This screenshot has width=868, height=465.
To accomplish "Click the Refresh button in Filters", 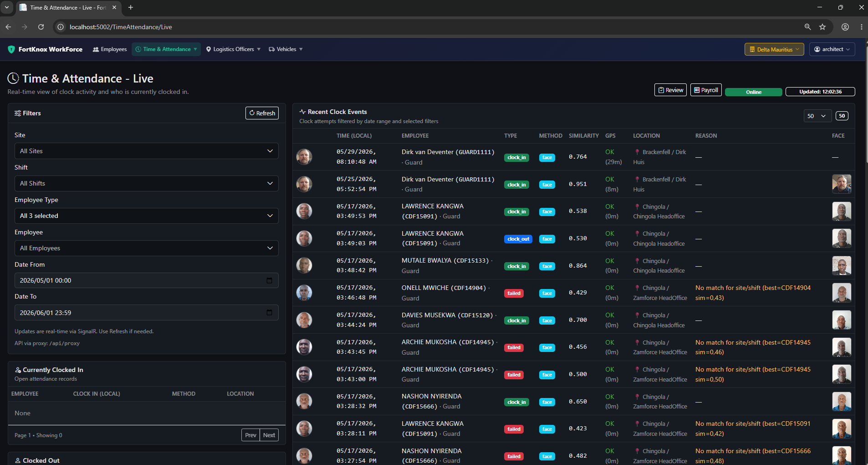I will click(262, 113).
